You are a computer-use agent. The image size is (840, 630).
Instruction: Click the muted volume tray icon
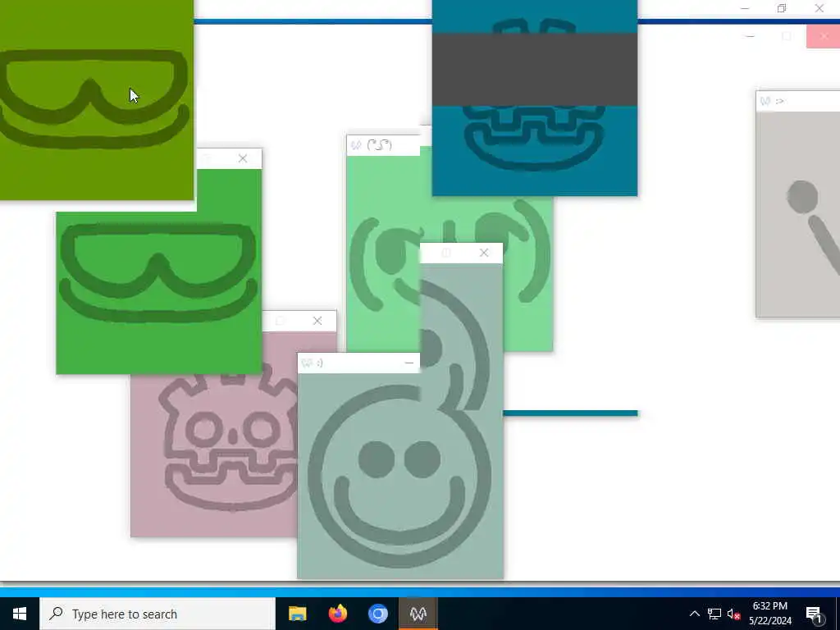(x=733, y=614)
